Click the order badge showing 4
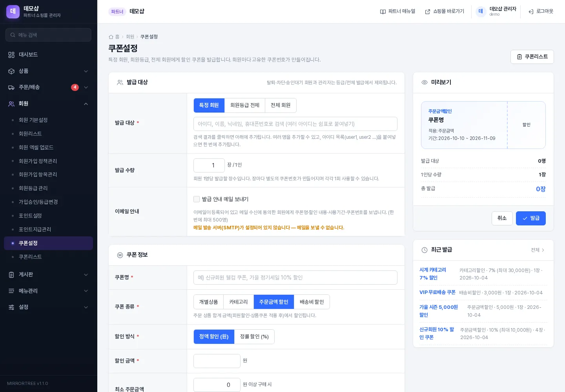565x392 pixels. click(x=75, y=87)
